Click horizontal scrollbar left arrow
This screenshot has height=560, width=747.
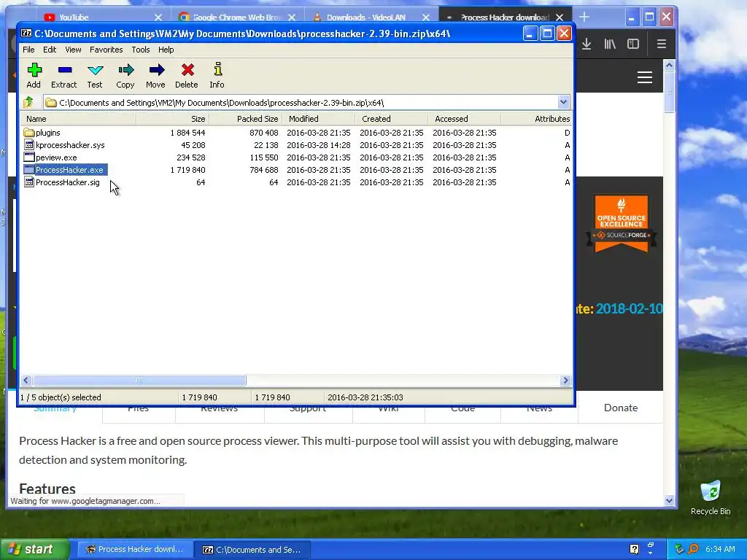26,380
